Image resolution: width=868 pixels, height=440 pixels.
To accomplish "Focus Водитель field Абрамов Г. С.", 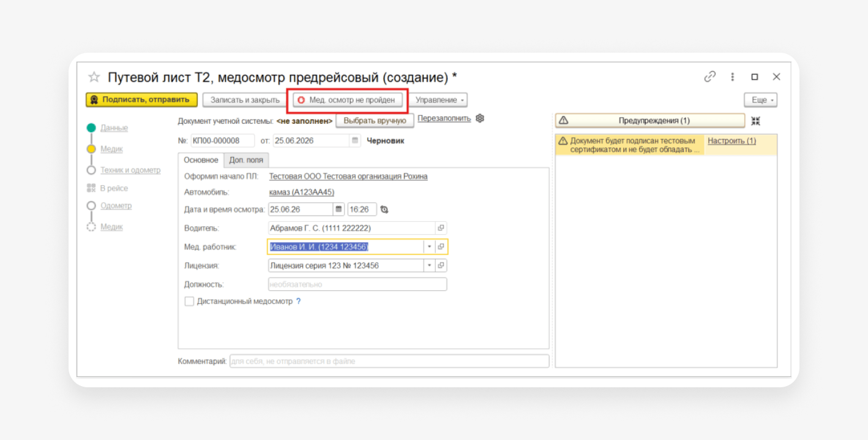I will tap(352, 228).
